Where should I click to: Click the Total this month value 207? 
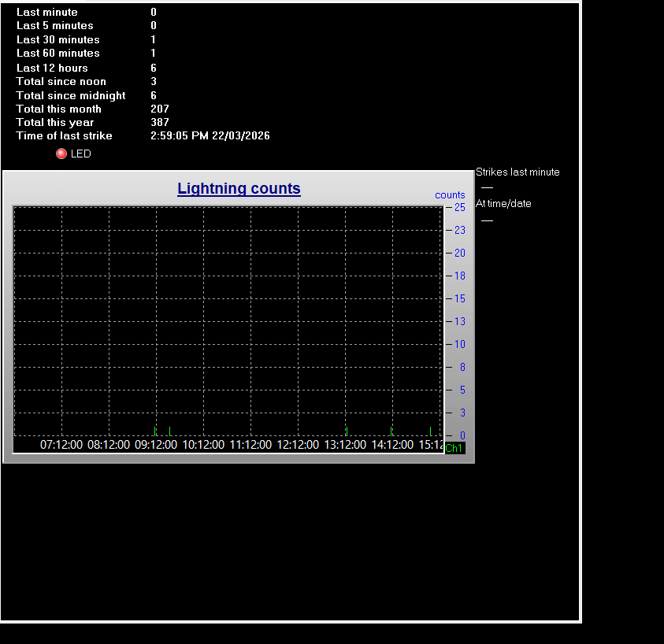pyautogui.click(x=160, y=109)
